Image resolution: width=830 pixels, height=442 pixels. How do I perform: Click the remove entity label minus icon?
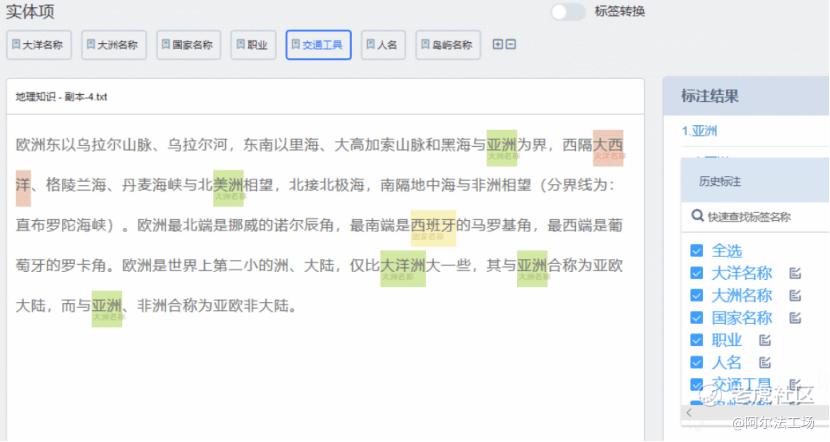click(511, 44)
